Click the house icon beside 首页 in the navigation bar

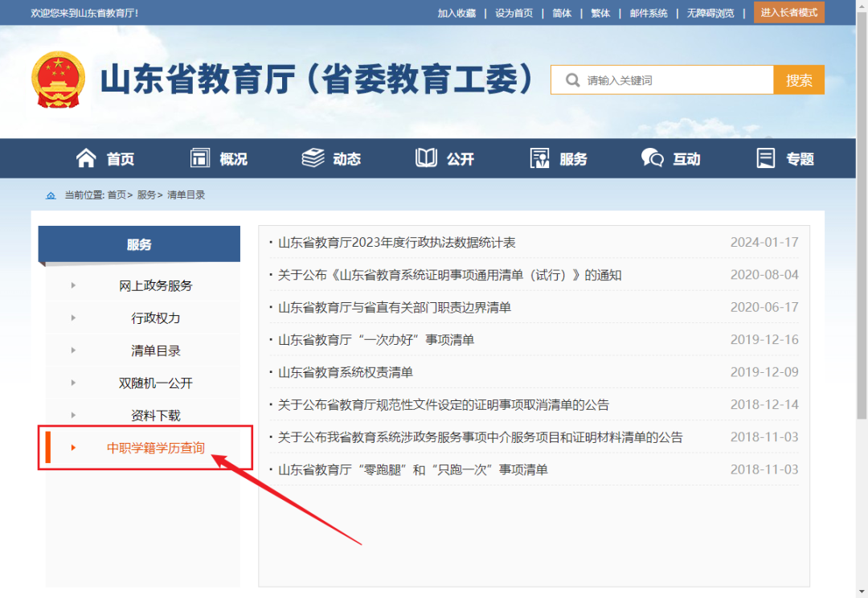point(86,158)
